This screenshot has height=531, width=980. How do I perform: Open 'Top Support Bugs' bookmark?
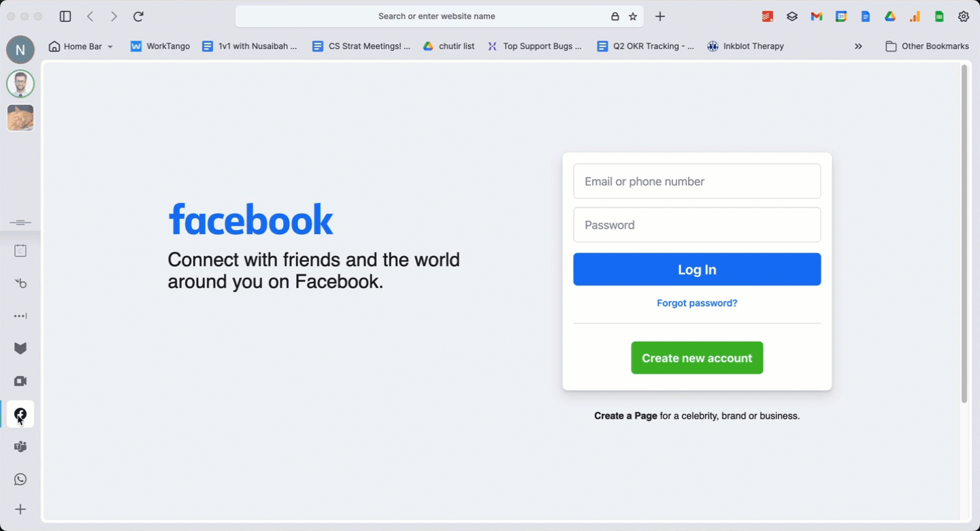pos(534,46)
